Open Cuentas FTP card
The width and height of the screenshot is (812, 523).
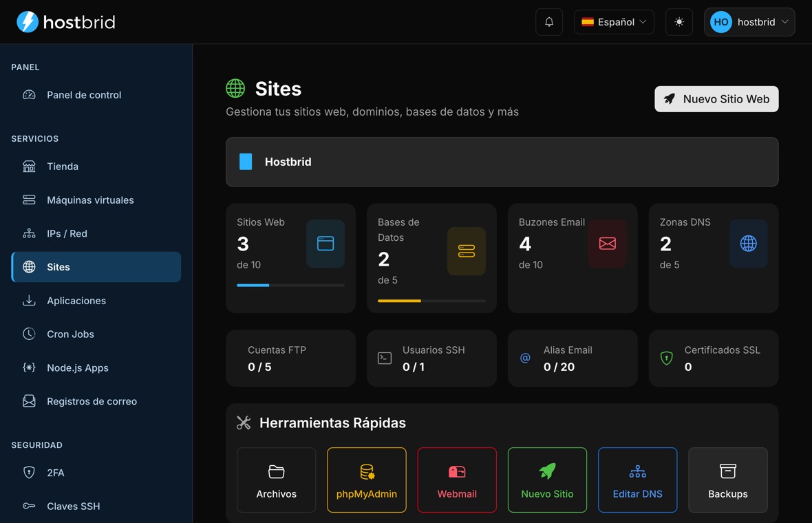pyautogui.click(x=290, y=359)
